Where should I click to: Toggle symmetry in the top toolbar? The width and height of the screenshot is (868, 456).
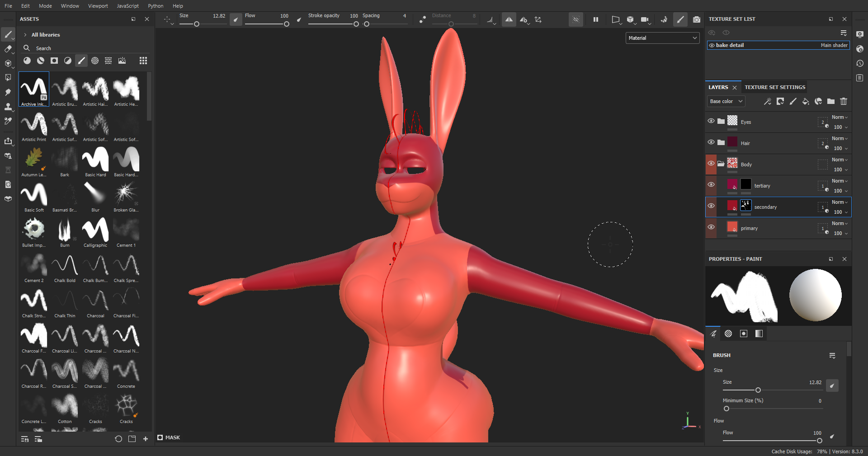click(509, 19)
